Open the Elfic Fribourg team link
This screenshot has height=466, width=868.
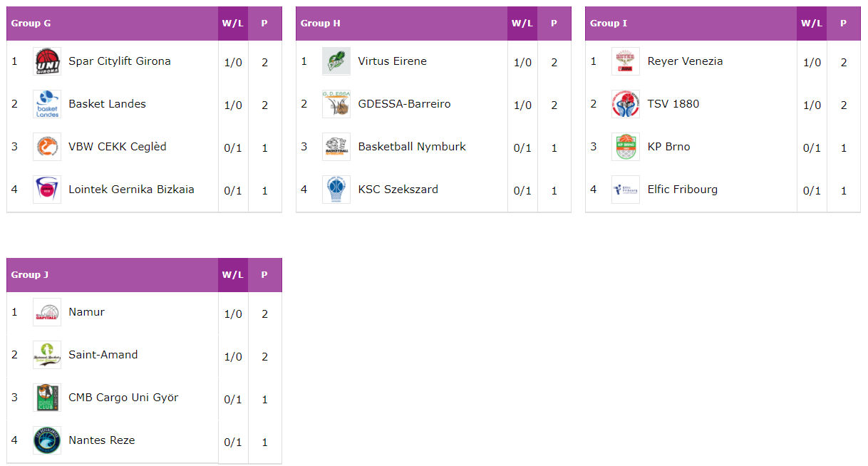pos(683,190)
